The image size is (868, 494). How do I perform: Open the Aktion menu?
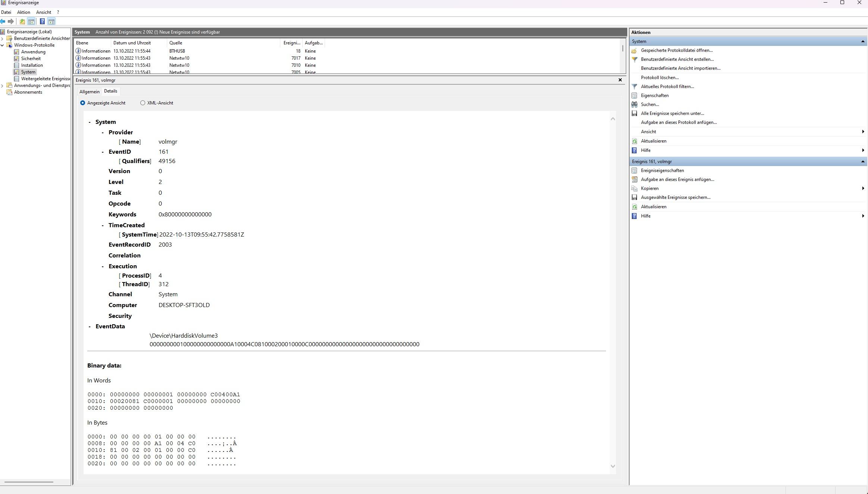pos(24,12)
